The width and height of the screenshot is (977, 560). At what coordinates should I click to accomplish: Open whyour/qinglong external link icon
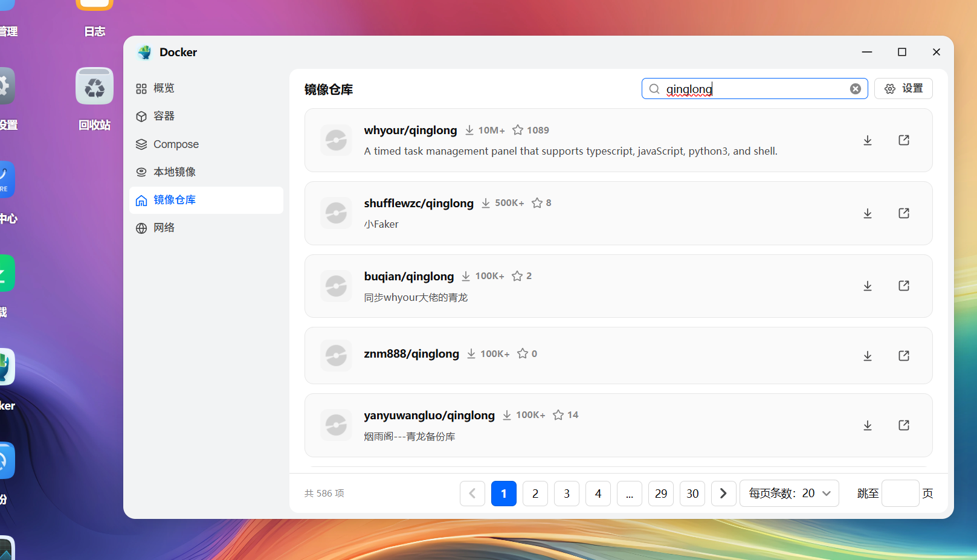coord(903,140)
